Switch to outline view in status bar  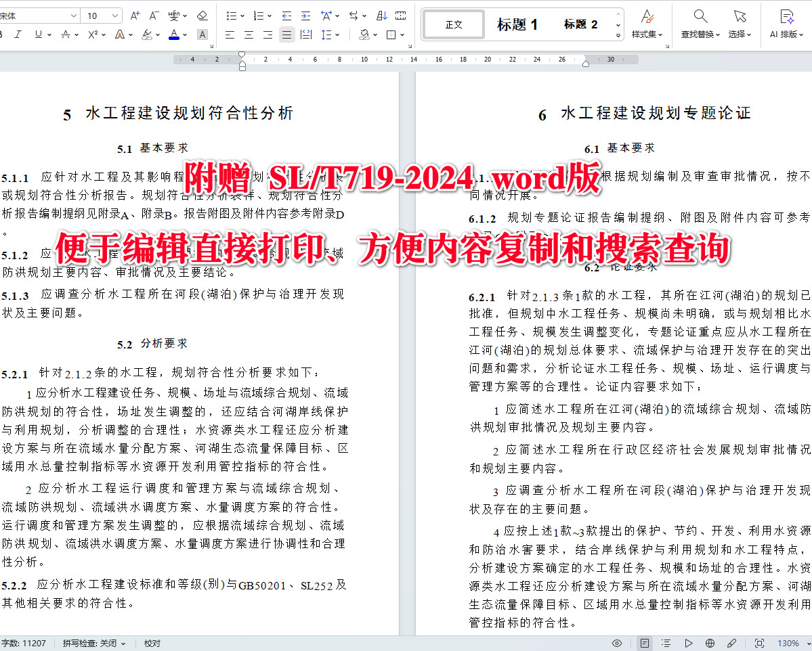(666, 643)
